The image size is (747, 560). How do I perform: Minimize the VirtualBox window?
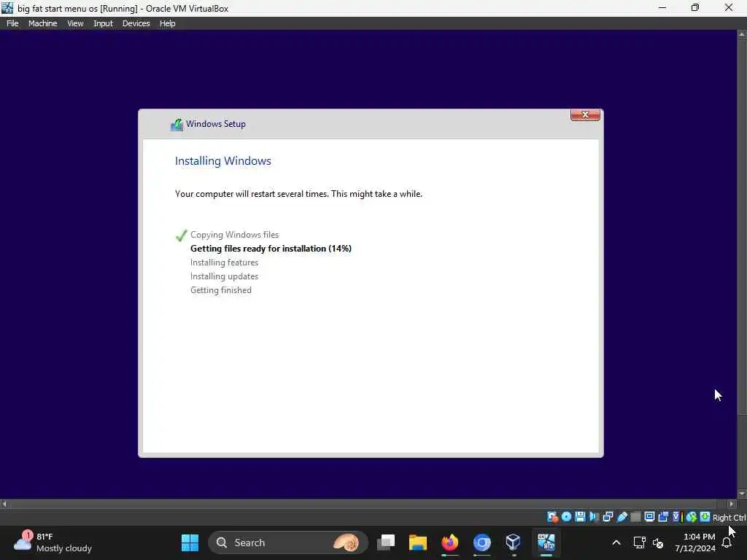(662, 8)
